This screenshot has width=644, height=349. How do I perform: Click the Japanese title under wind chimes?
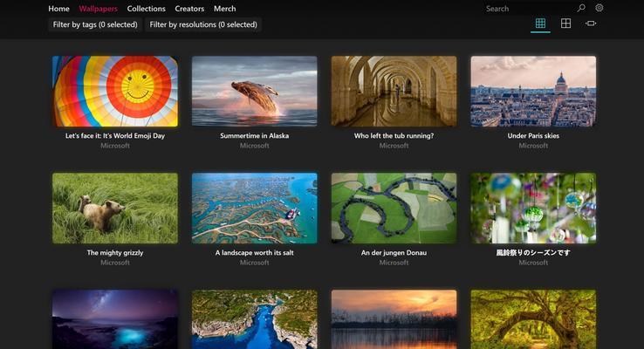533,253
